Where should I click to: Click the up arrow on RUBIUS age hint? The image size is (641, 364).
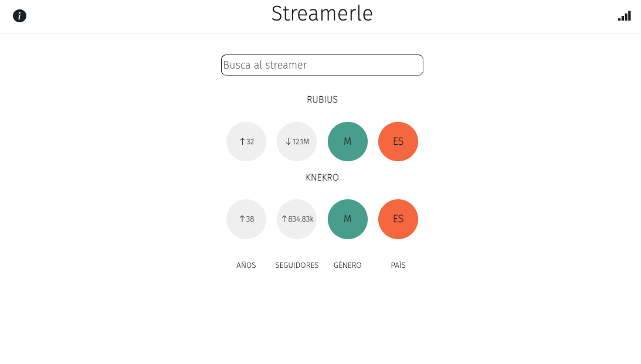tap(246, 141)
